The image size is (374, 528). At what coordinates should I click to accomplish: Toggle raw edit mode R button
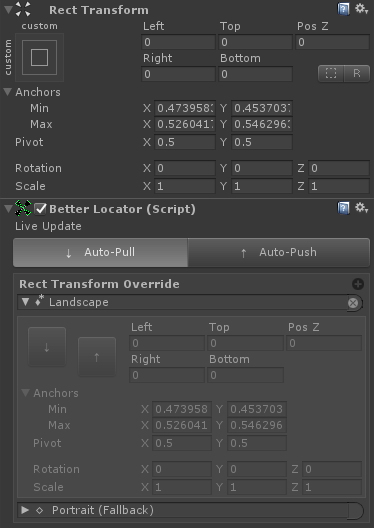click(x=357, y=73)
